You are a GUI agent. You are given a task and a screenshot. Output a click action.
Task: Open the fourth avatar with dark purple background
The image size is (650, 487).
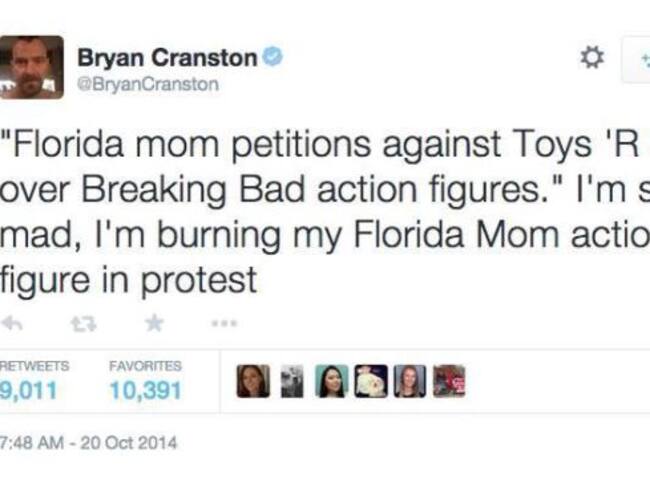coord(370,381)
